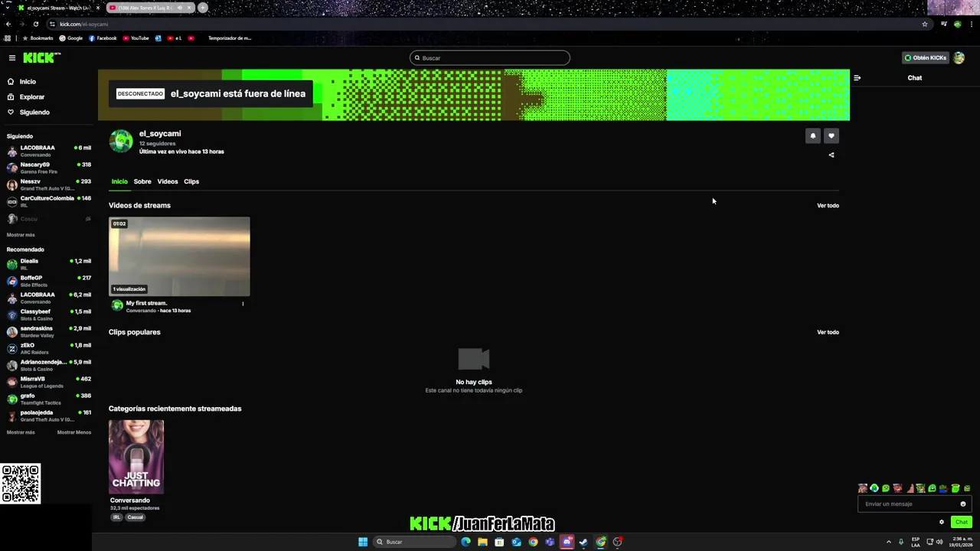980x551 pixels.
Task: Open the Just Chatting category thumbnail
Action: pyautogui.click(x=136, y=457)
